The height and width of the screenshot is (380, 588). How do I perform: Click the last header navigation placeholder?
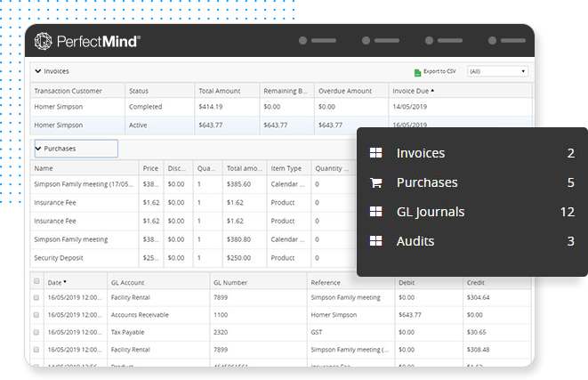[x=507, y=41]
